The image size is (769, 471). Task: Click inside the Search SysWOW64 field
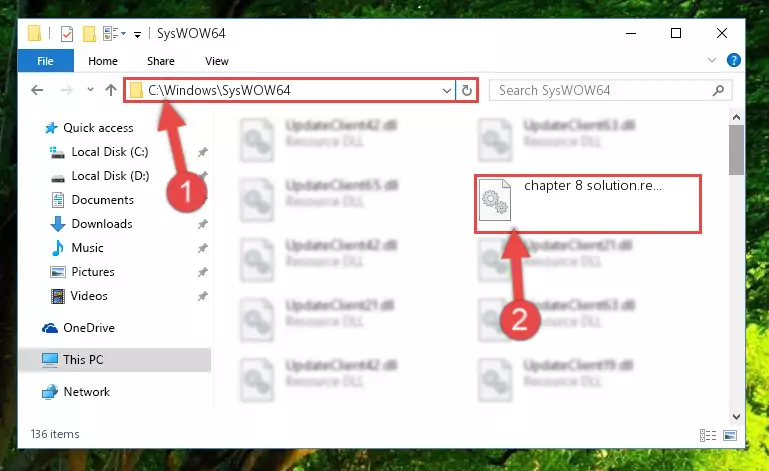[601, 90]
